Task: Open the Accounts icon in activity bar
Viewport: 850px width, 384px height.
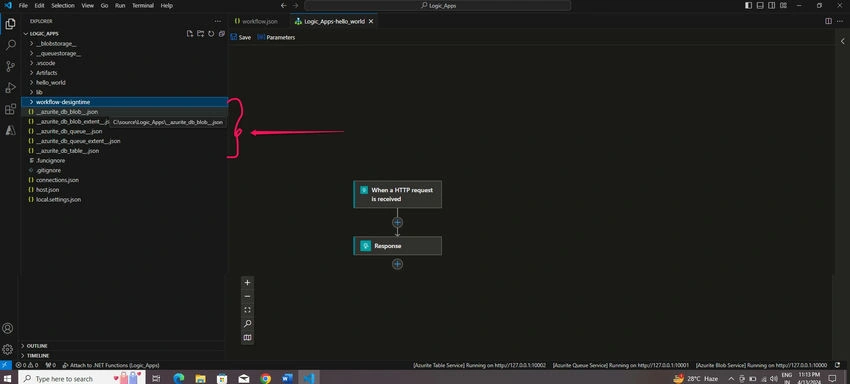Action: pos(8,328)
